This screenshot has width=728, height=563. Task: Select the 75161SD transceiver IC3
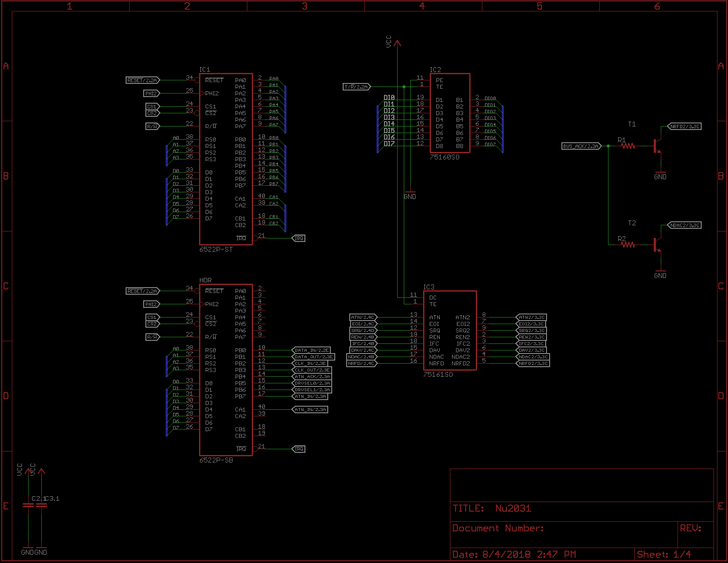coord(449,329)
